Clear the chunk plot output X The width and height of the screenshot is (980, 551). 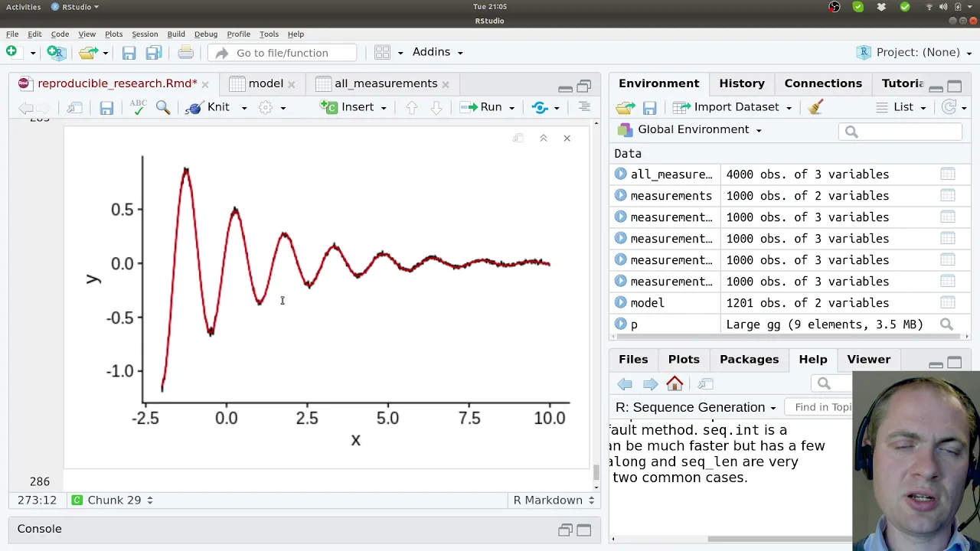[567, 138]
